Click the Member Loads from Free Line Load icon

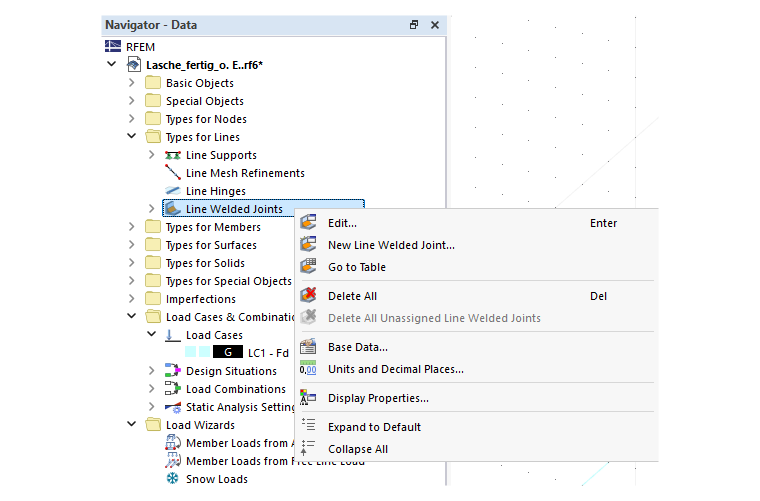click(x=173, y=460)
